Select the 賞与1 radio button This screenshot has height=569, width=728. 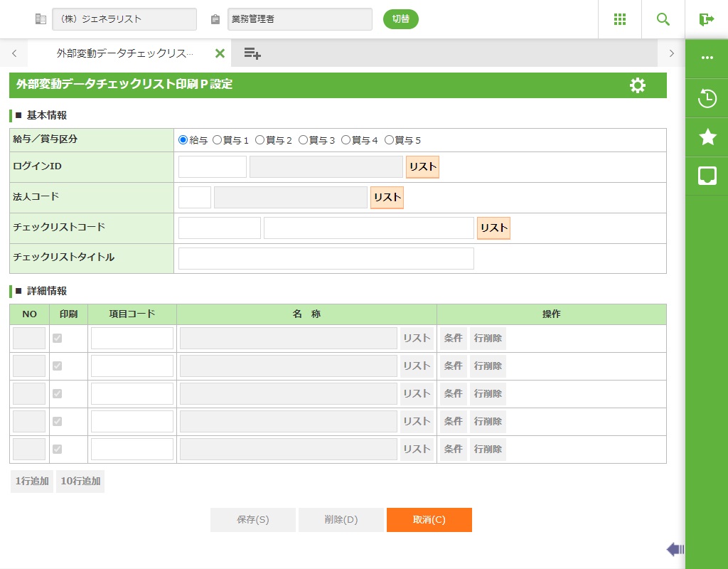coord(218,140)
